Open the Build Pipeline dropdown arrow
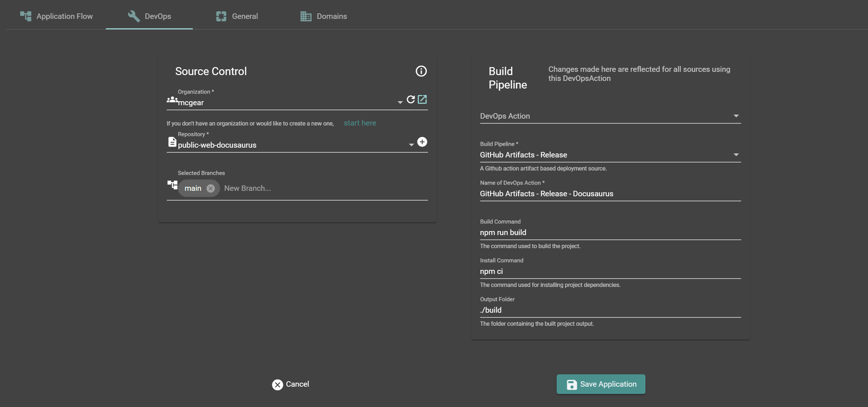 [736, 155]
